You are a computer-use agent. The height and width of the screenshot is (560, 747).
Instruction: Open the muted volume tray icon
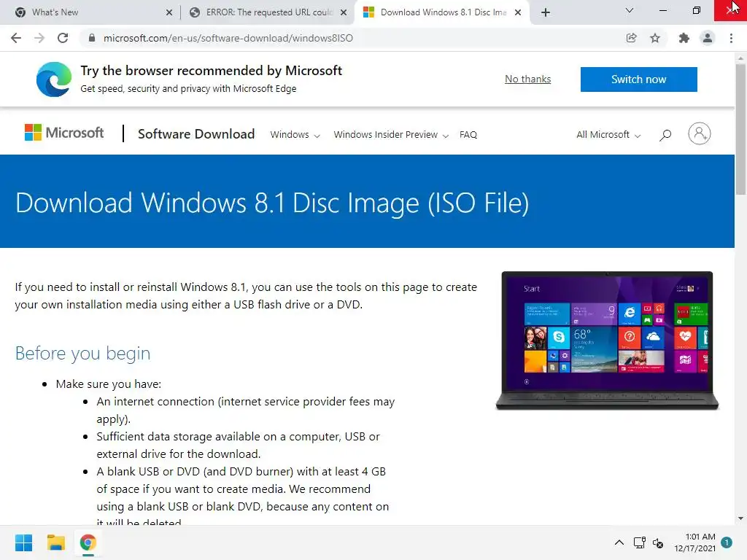(658, 542)
